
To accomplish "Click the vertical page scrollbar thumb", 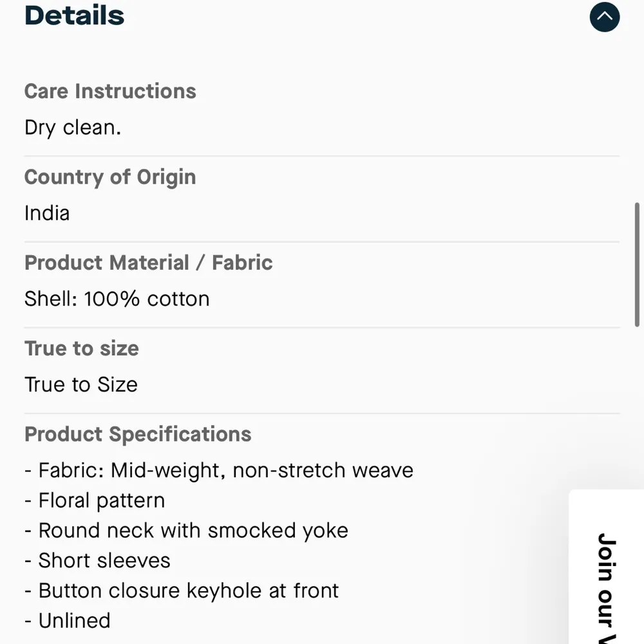I will (x=638, y=264).
